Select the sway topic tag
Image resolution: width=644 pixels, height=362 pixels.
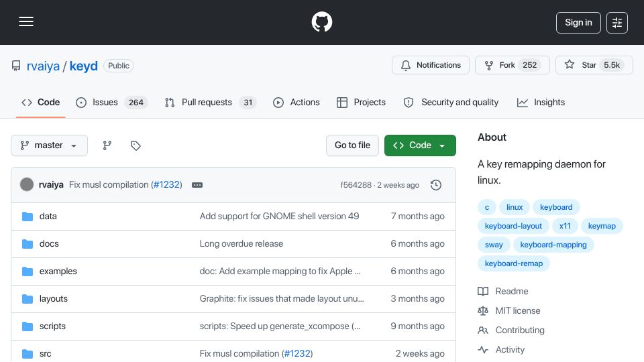494,245
